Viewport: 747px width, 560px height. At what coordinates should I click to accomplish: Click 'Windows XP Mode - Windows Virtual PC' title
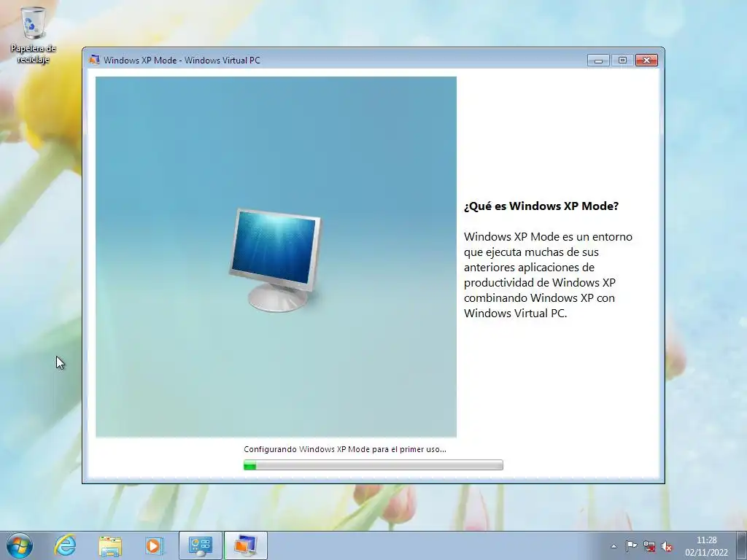[182, 61]
